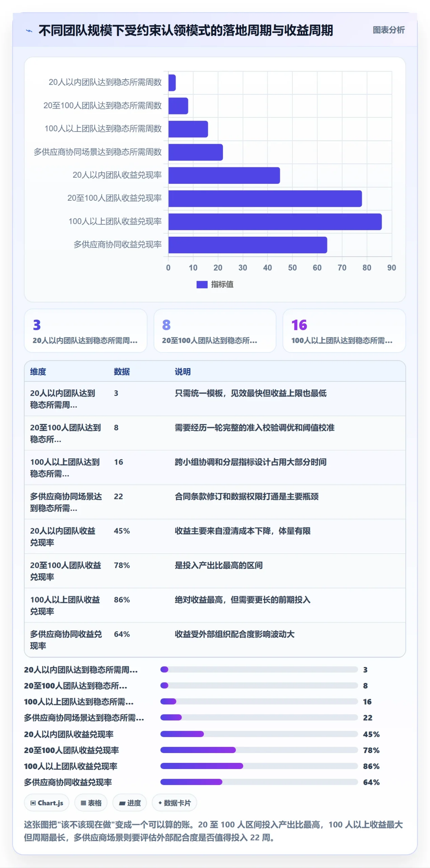Image resolution: width=430 pixels, height=868 pixels.
Task: Click the progress bar showing 64%
Action: click(259, 782)
